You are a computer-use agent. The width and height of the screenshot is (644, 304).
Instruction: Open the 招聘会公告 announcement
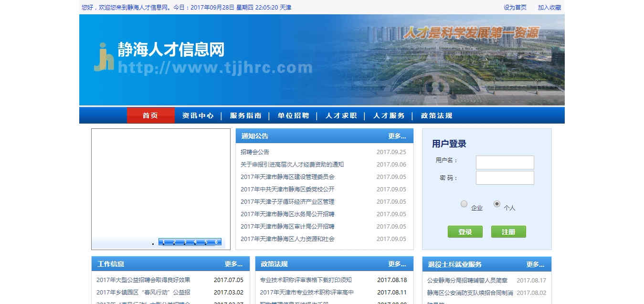point(255,152)
